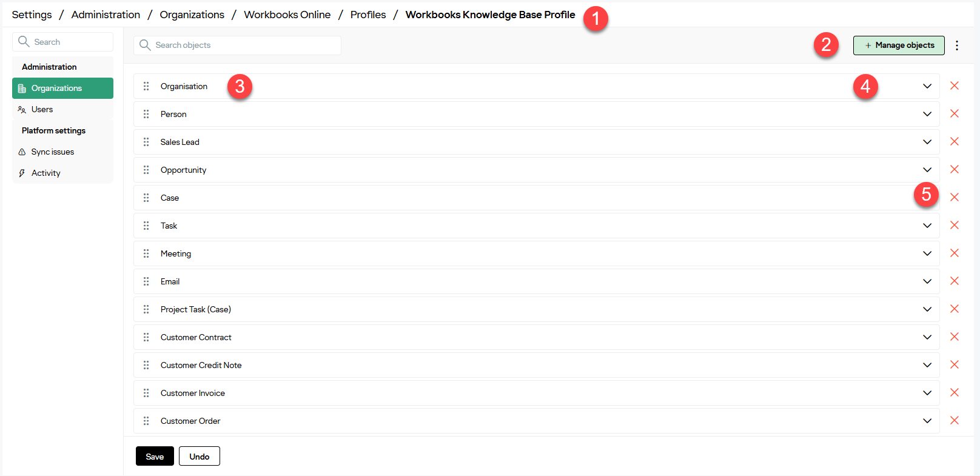980x476 pixels.
Task: Open the three-dot more options menu
Action: tap(957, 45)
